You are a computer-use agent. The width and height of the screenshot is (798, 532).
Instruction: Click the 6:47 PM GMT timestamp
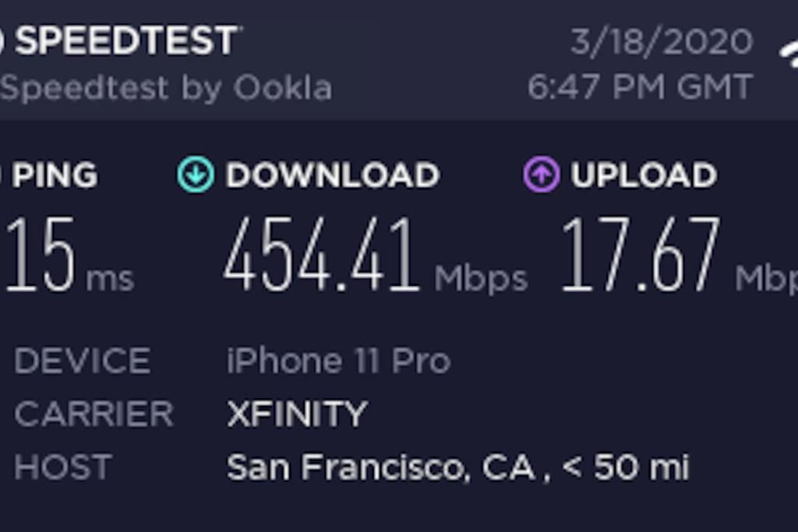coord(640,87)
